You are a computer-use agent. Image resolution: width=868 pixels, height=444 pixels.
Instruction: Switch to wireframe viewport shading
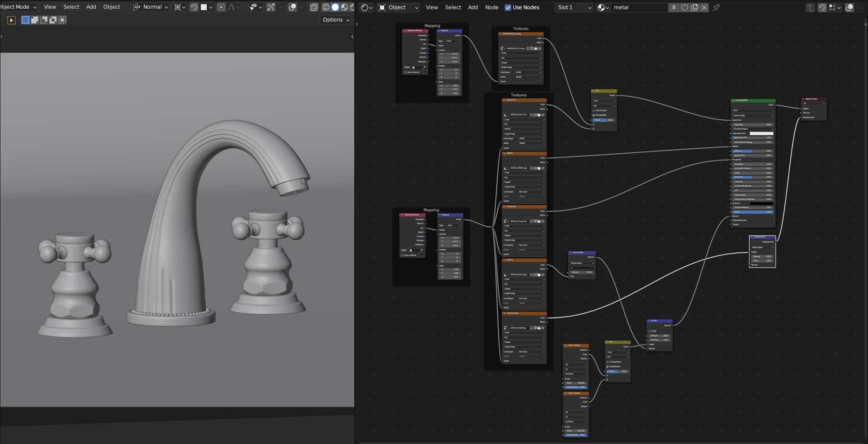[x=325, y=7]
